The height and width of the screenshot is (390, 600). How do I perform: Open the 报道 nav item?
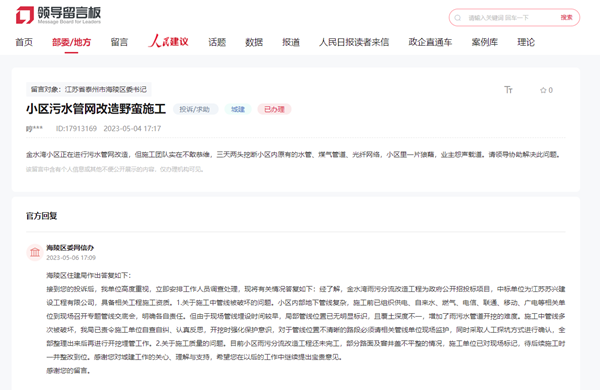pyautogui.click(x=291, y=42)
